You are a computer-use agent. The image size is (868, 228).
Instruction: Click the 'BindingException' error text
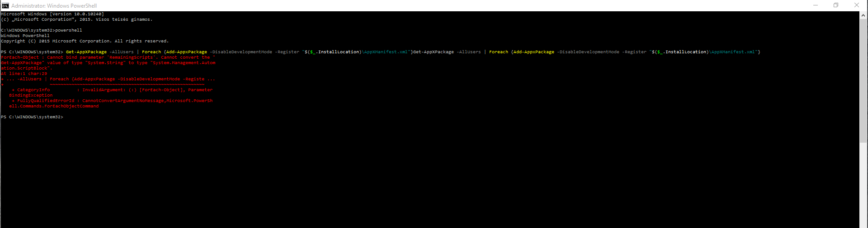click(x=31, y=95)
